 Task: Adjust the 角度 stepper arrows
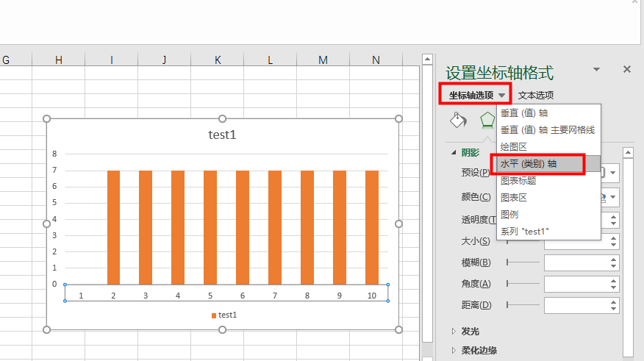pos(613,284)
